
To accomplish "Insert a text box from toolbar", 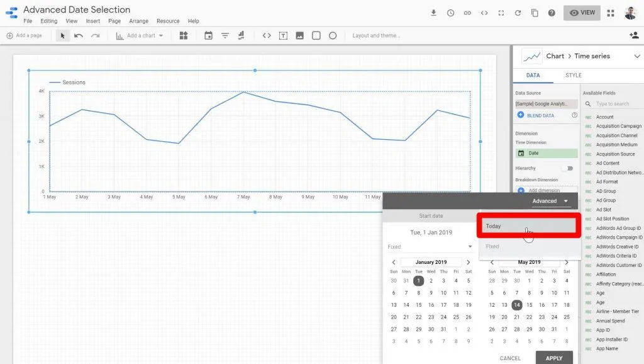I will [283, 36].
